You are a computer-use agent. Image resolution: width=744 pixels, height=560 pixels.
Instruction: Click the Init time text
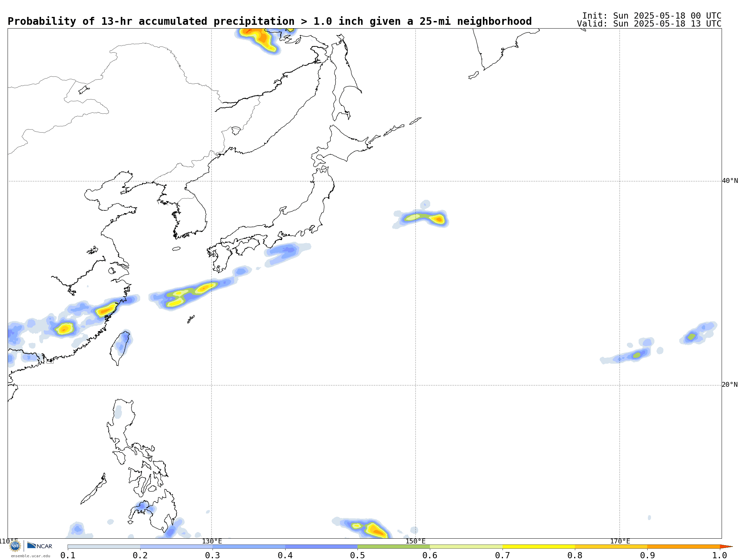tap(652, 16)
